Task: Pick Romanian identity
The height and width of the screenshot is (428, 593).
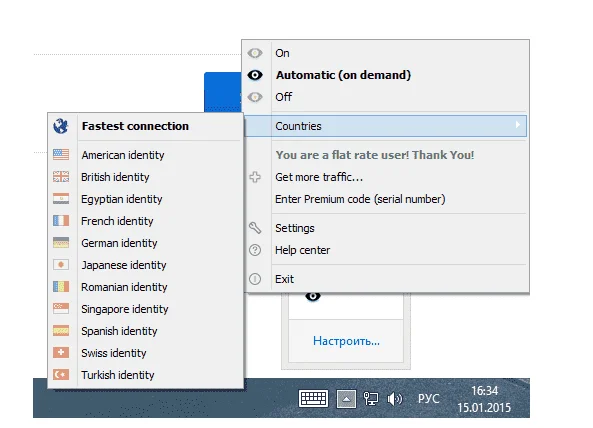Action: (x=146, y=287)
